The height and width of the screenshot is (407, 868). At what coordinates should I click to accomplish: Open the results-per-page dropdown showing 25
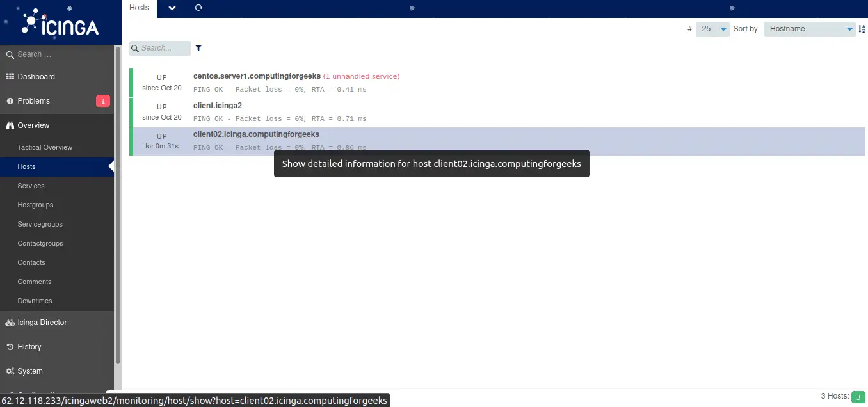click(712, 28)
